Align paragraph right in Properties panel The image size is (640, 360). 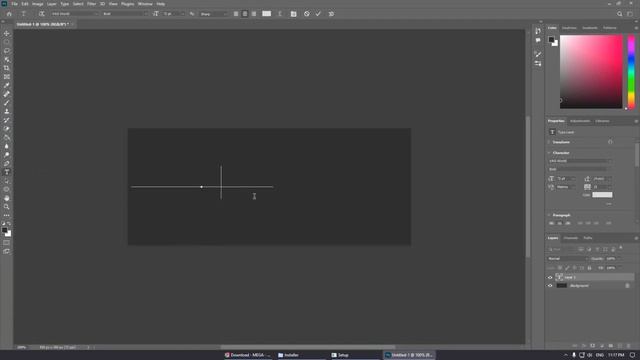click(568, 223)
